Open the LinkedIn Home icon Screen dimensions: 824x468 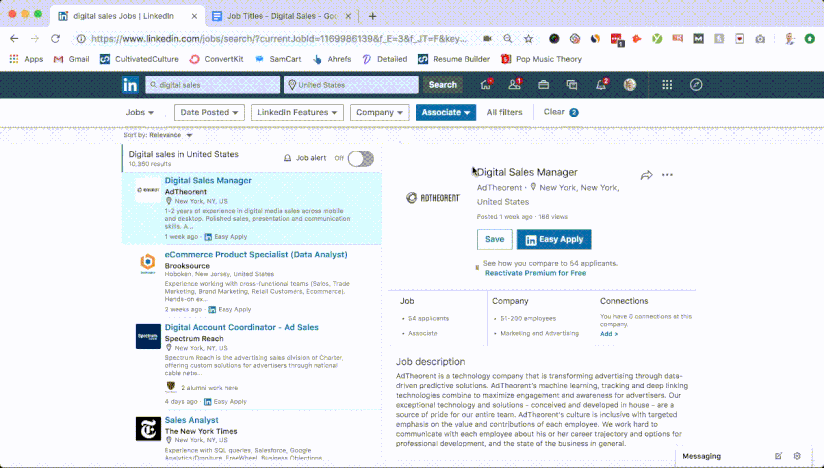tap(486, 85)
